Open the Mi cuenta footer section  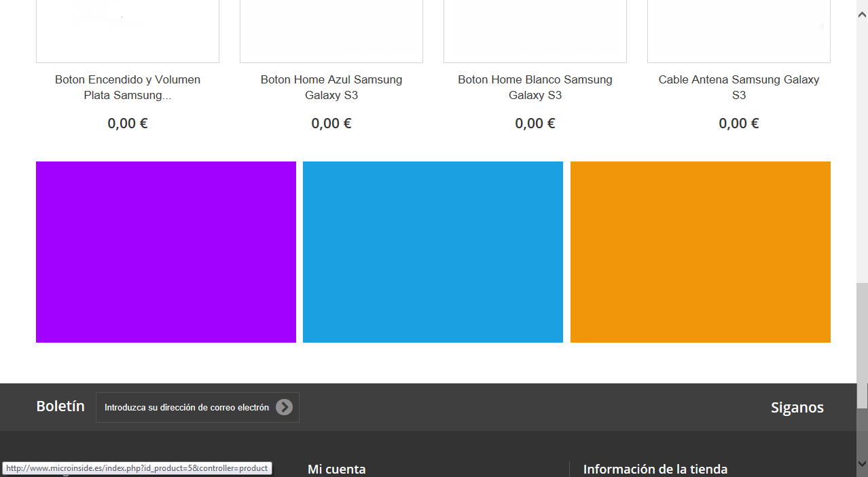(337, 470)
